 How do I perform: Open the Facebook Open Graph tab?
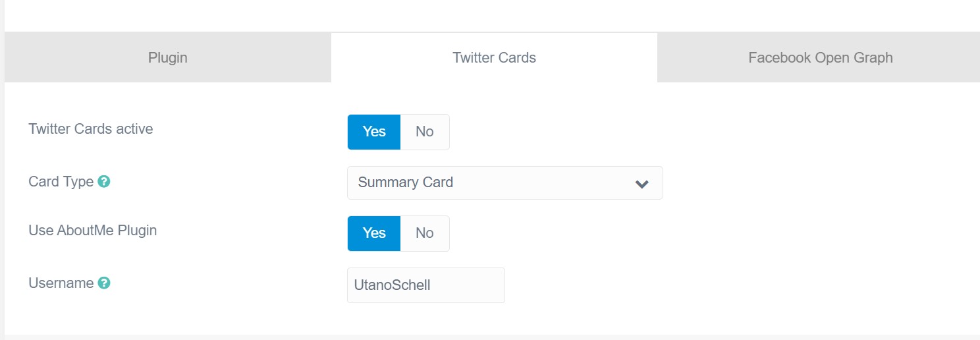coord(819,57)
